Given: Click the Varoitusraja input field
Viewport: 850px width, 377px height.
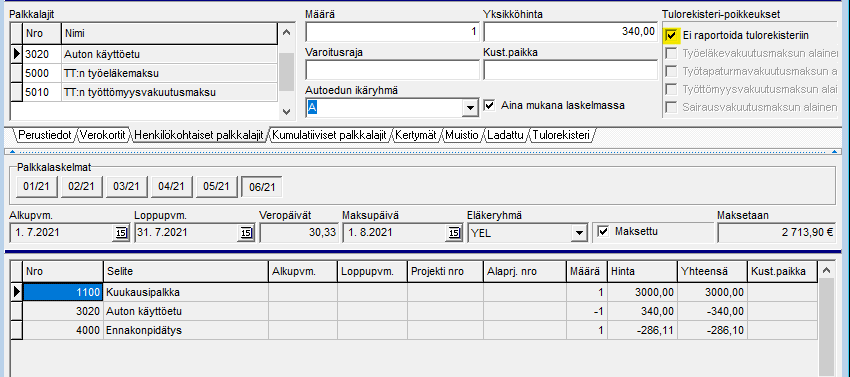Looking at the screenshot, I should [x=392, y=70].
